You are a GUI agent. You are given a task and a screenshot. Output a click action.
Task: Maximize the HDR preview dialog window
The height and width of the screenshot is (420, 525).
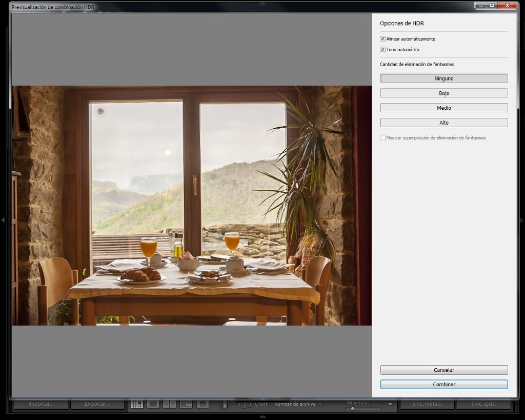(492, 5)
